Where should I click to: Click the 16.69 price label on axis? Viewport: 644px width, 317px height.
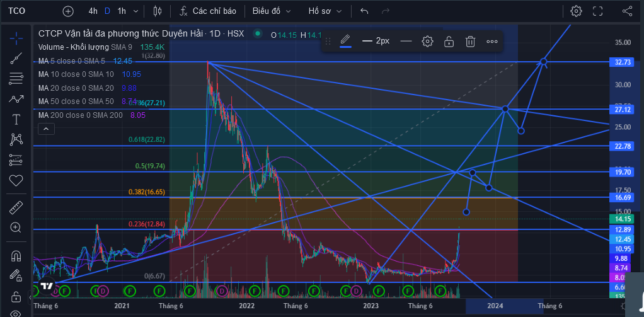click(622, 198)
